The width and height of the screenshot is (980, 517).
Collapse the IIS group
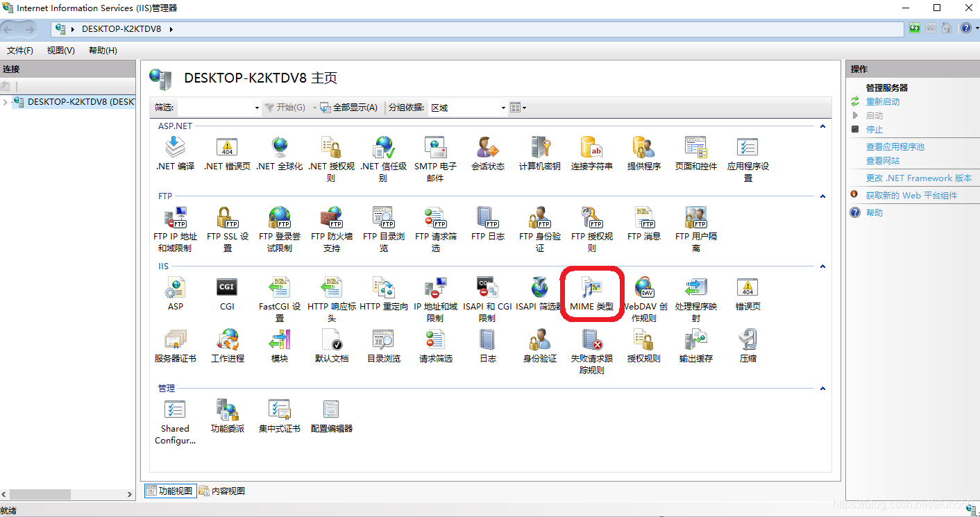click(x=822, y=266)
